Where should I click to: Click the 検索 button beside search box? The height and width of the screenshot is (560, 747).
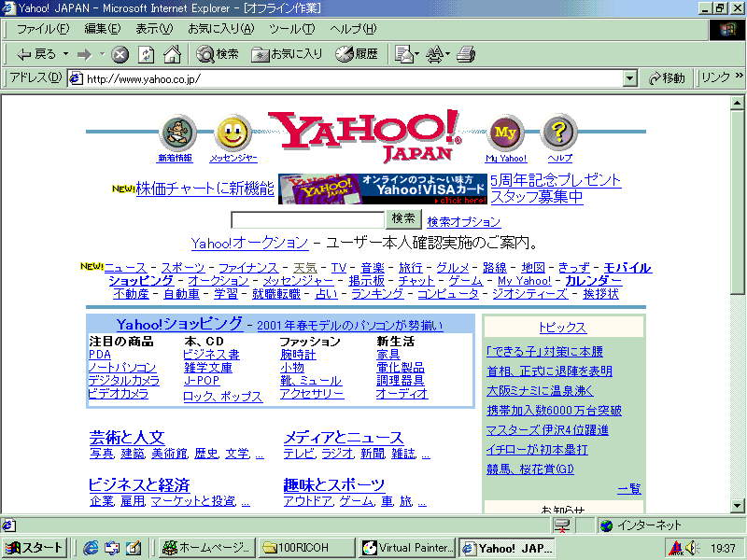[403, 219]
